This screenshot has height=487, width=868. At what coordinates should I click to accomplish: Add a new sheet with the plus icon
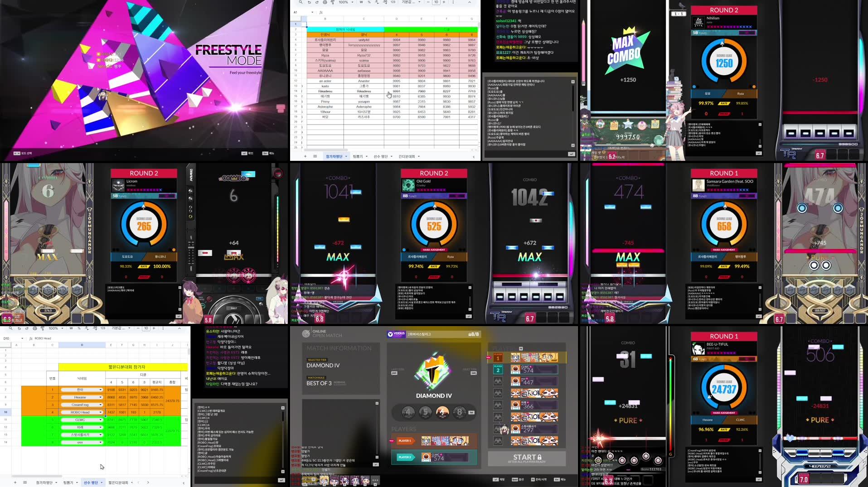[x=305, y=156]
